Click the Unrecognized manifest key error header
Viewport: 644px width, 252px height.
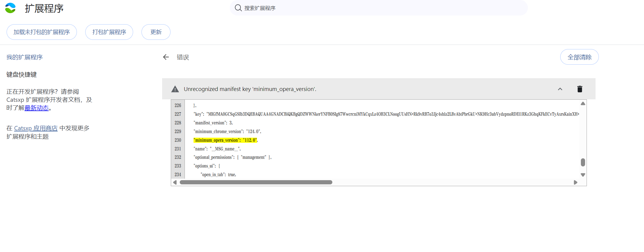[250, 89]
